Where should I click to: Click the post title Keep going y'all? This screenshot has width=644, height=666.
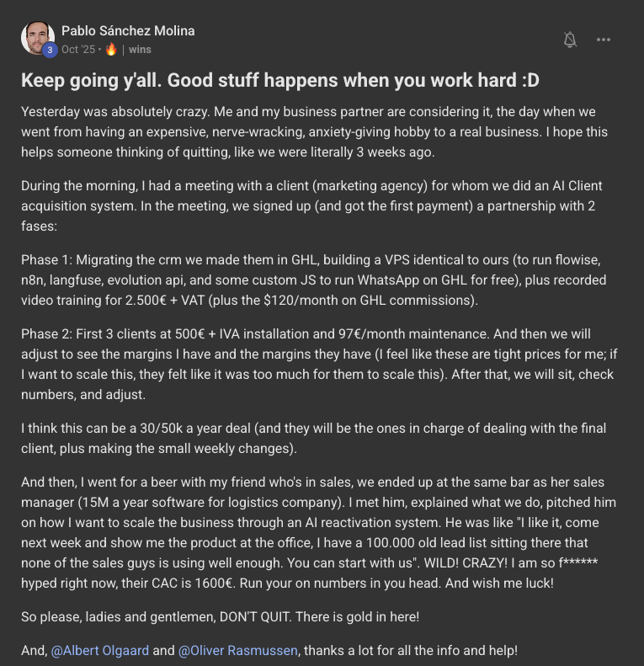tap(279, 81)
